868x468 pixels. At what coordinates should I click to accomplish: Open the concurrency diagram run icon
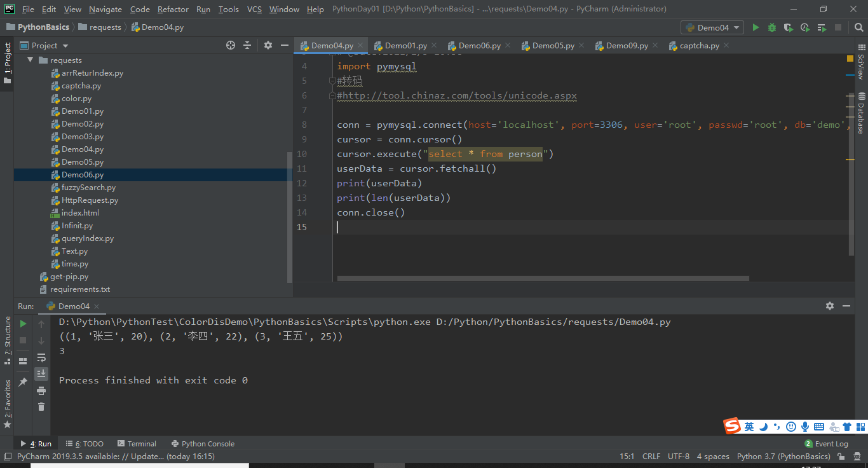coord(822,27)
